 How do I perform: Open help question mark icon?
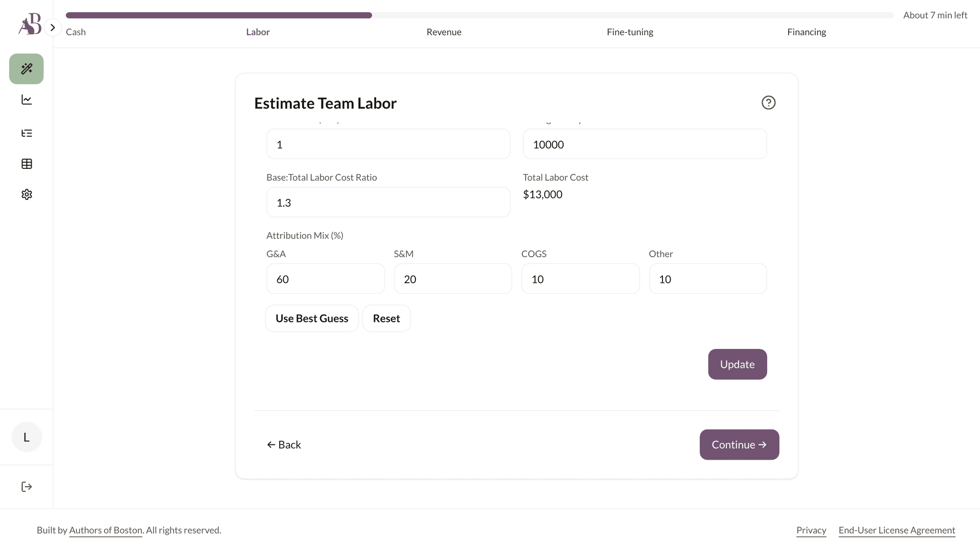(x=768, y=103)
